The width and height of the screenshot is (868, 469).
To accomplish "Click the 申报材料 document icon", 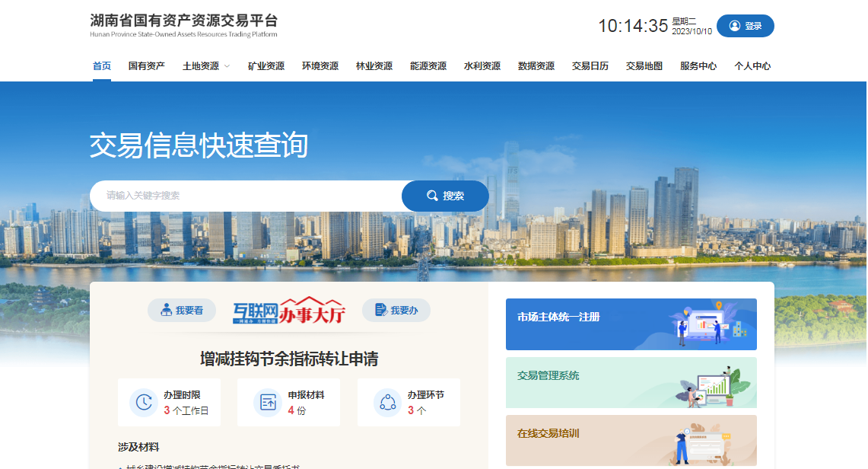I will point(267,402).
